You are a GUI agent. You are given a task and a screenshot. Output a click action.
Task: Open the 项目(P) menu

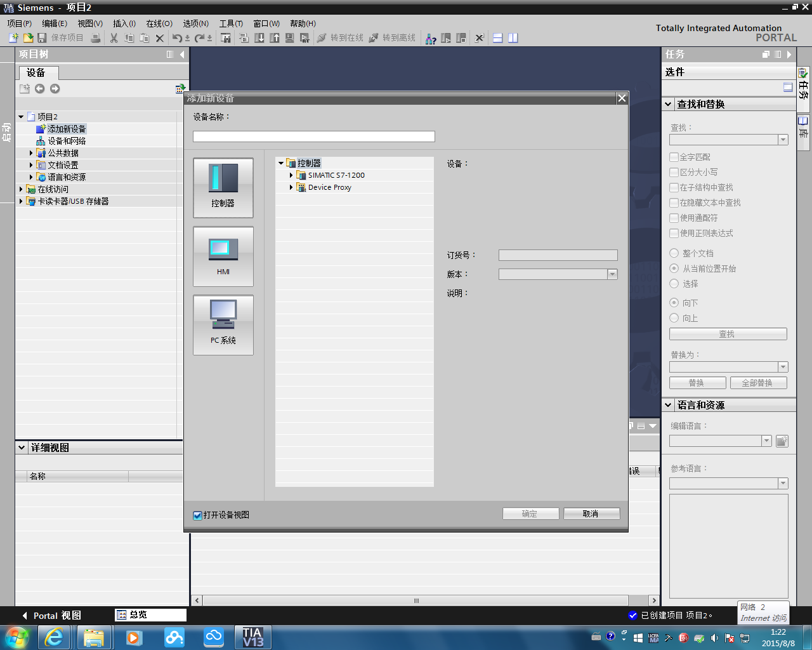tap(20, 23)
